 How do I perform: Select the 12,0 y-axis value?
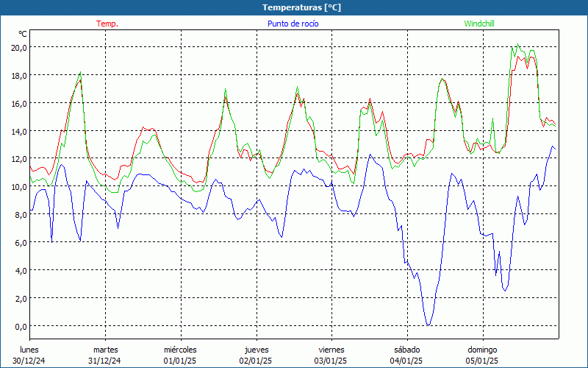click(21, 159)
